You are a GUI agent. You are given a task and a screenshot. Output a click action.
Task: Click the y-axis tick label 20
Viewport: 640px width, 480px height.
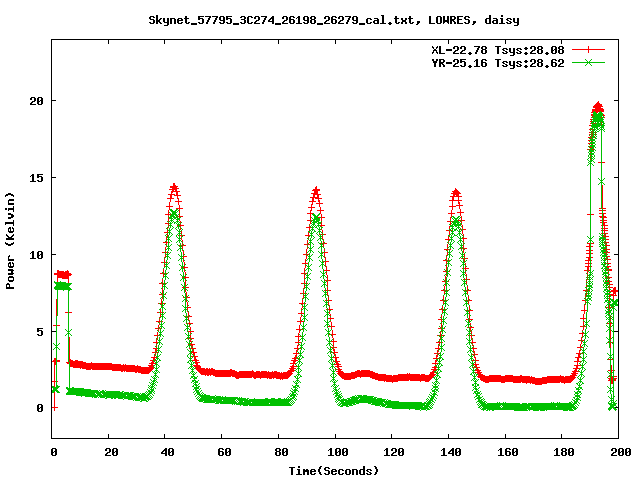tap(36, 101)
